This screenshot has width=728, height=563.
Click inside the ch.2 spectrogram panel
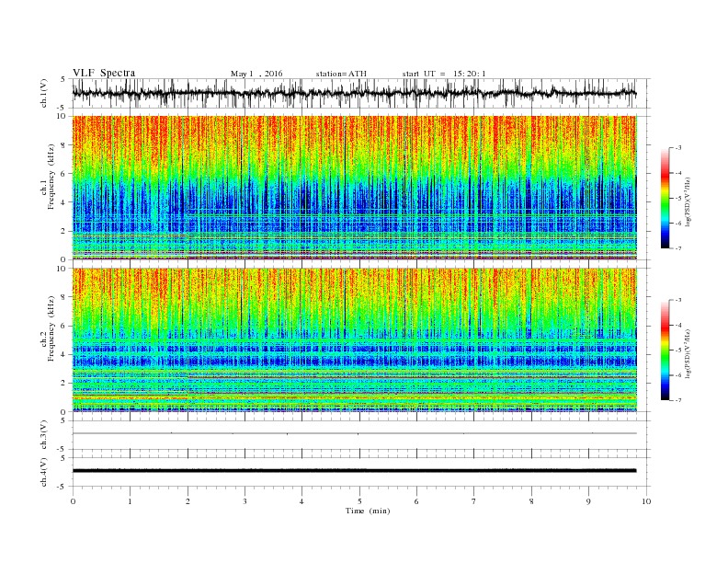click(x=354, y=339)
